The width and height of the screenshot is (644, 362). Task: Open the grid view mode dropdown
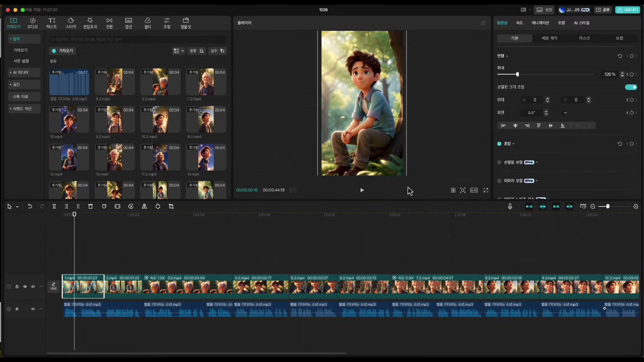(179, 51)
